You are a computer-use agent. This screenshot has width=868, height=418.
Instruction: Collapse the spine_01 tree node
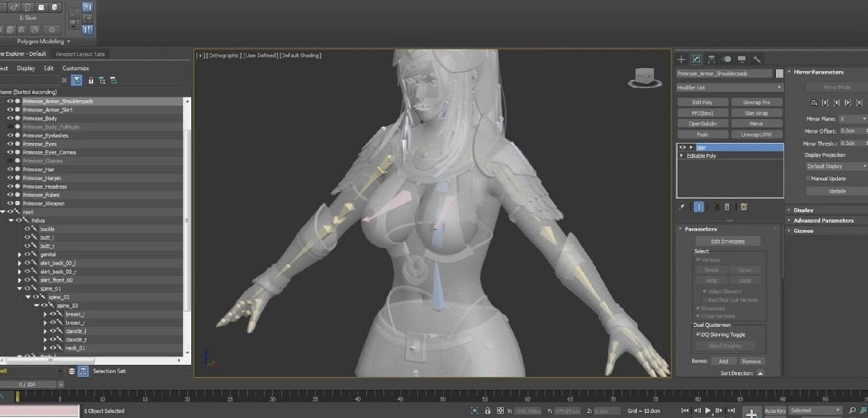tap(19, 289)
